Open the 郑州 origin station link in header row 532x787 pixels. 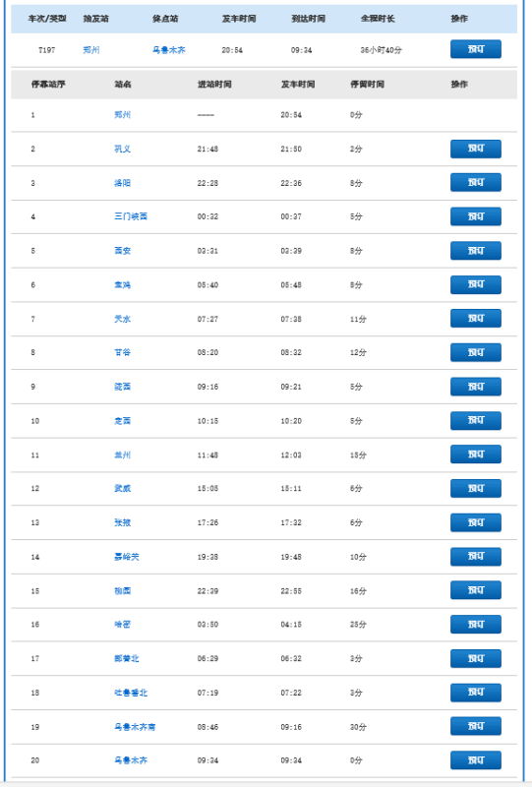pyautogui.click(x=91, y=50)
